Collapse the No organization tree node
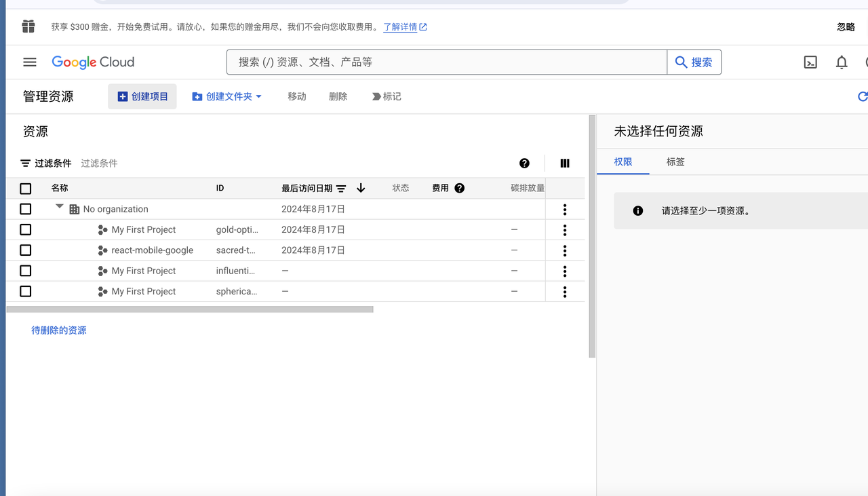 point(60,206)
